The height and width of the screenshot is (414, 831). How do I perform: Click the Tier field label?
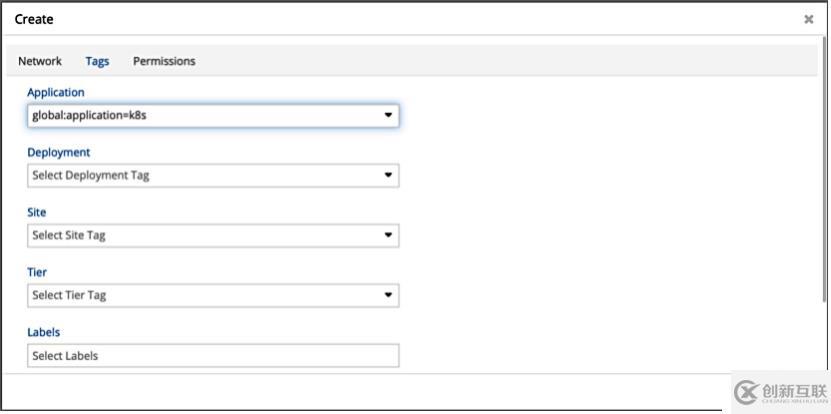37,272
